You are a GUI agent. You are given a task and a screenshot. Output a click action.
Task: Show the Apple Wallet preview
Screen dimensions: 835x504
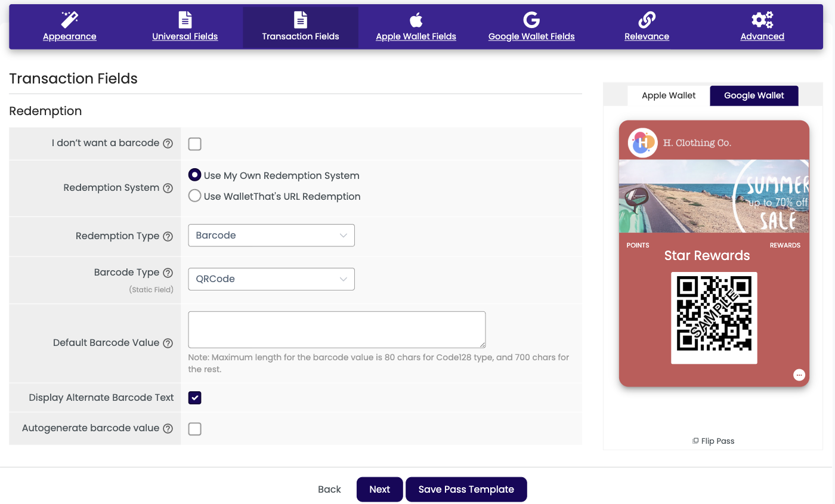669,95
